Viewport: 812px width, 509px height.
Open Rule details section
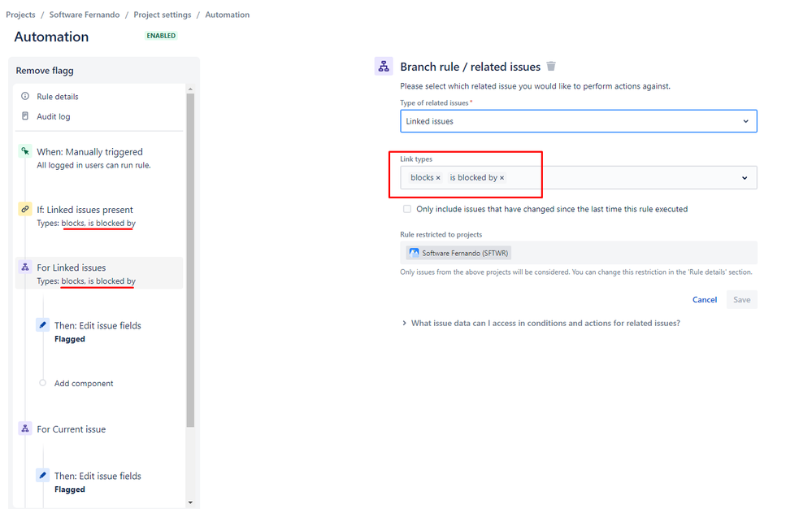coord(58,96)
